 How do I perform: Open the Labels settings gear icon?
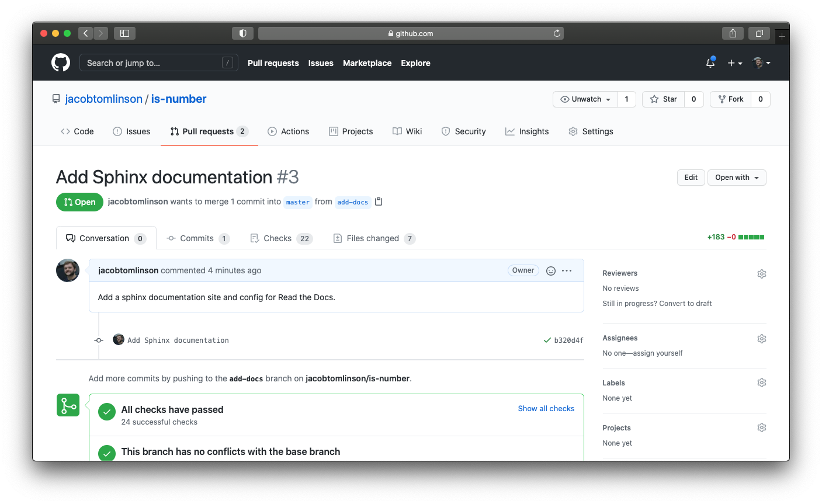coord(761,382)
